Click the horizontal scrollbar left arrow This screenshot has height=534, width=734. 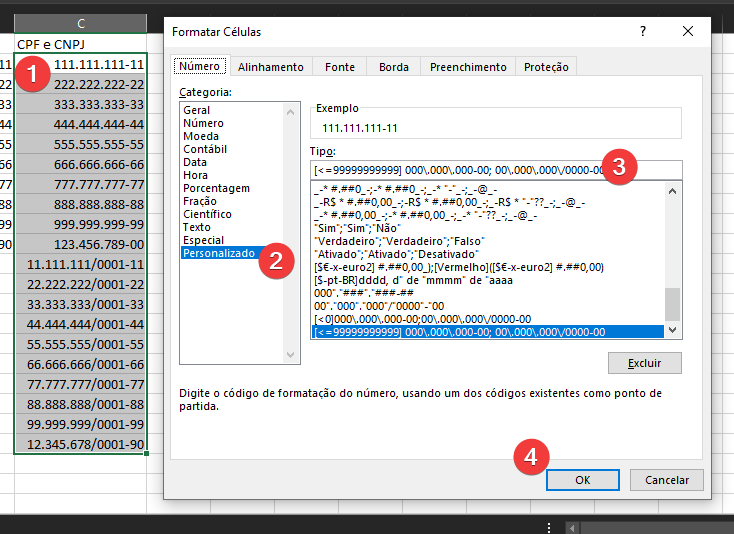(x=572, y=528)
